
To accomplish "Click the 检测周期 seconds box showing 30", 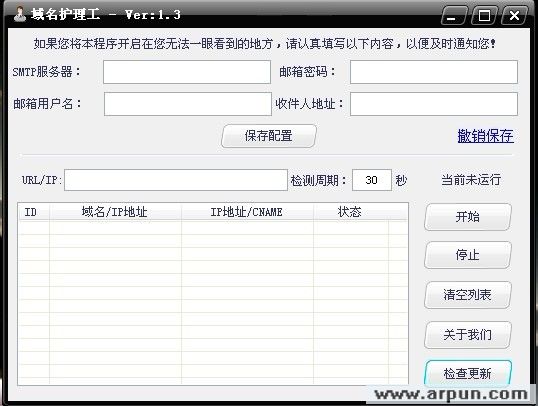I will tap(372, 180).
